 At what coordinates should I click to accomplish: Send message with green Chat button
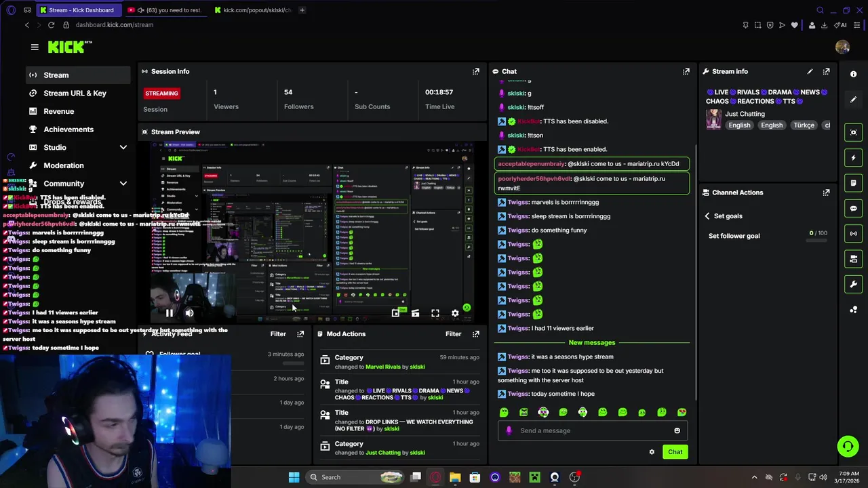point(675,452)
